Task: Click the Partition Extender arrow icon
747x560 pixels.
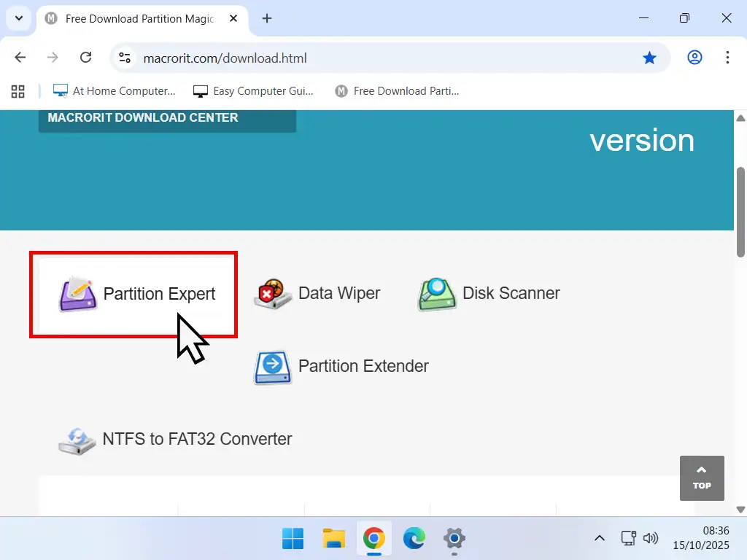Action: [272, 367]
